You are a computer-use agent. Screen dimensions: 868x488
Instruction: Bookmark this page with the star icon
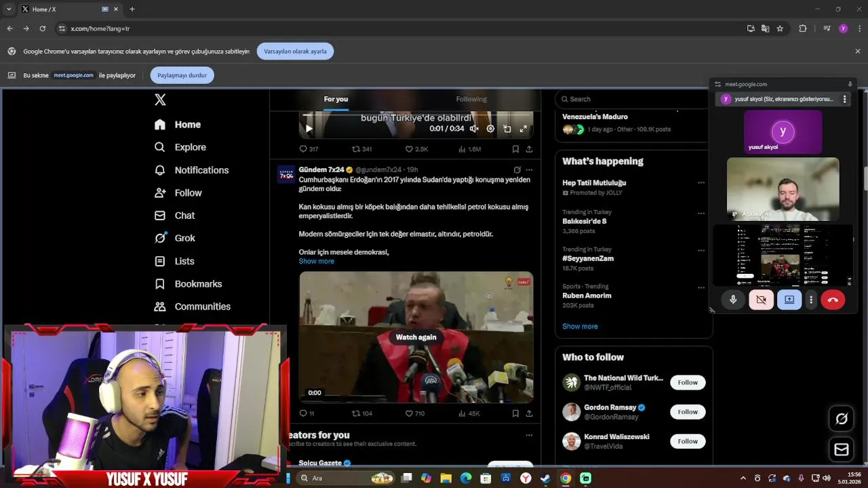coord(780,28)
